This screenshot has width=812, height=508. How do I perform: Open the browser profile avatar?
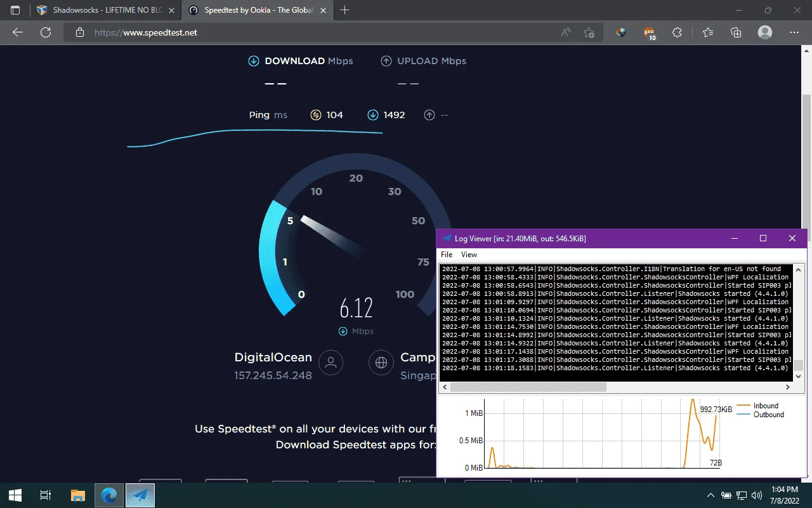tap(765, 32)
